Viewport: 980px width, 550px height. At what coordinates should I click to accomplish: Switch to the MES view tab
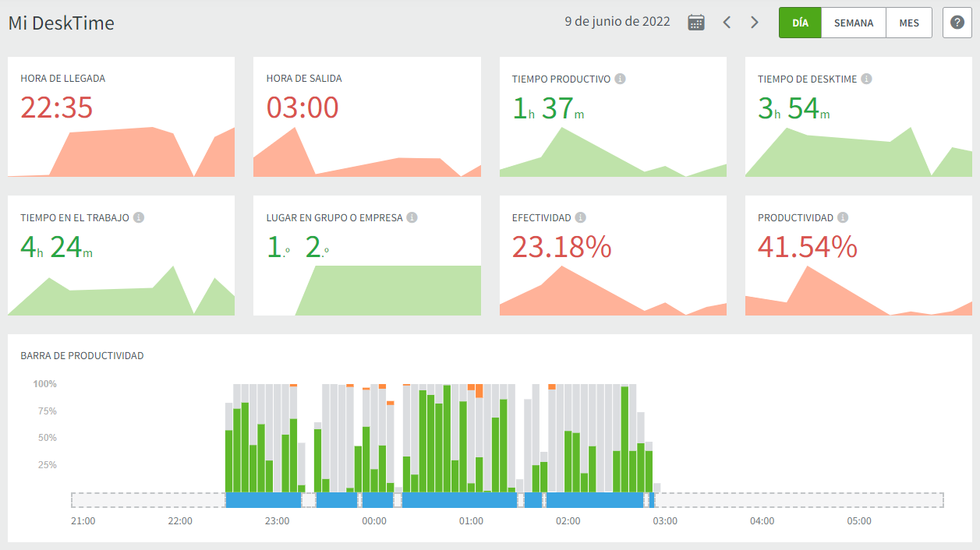(909, 23)
